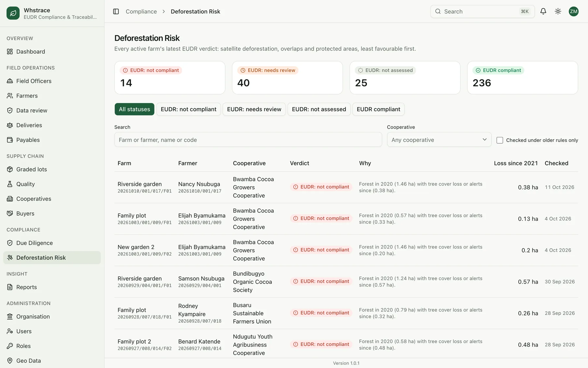Open the notifications bell

543,11
